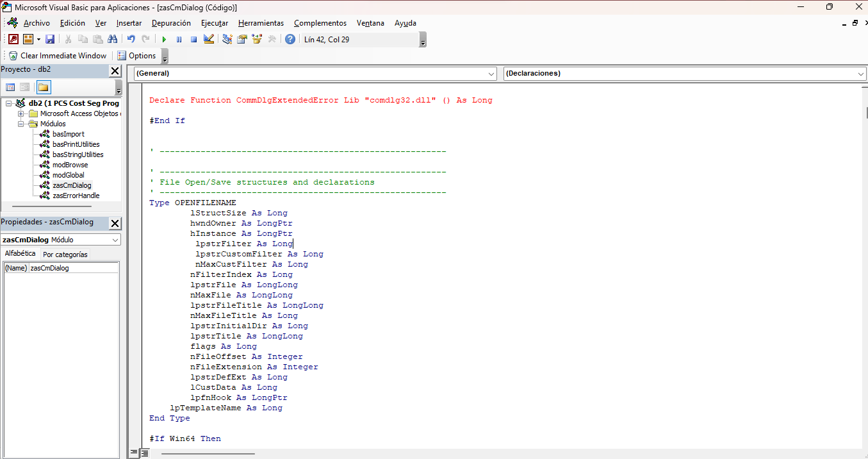
Task: Select the basImport module
Action: coord(68,134)
